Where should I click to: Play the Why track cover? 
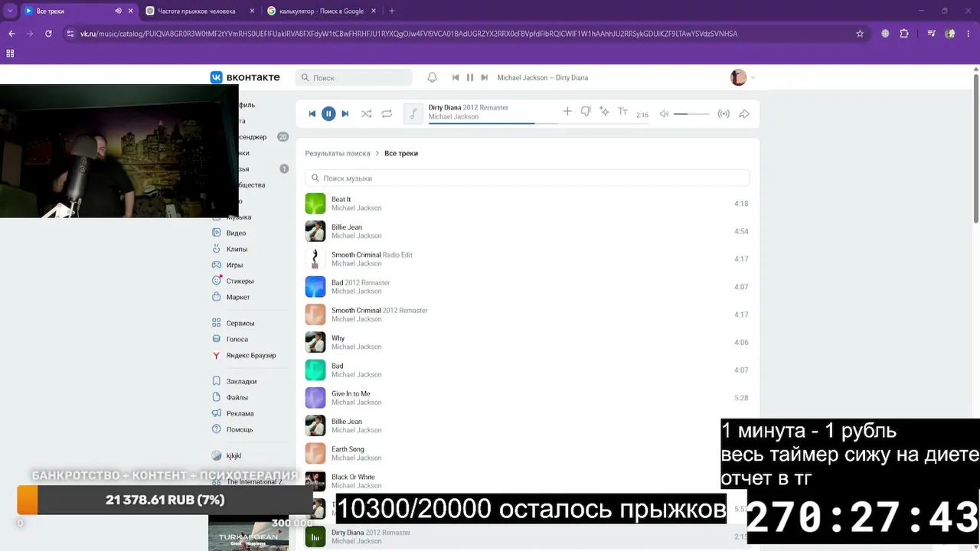tap(315, 342)
